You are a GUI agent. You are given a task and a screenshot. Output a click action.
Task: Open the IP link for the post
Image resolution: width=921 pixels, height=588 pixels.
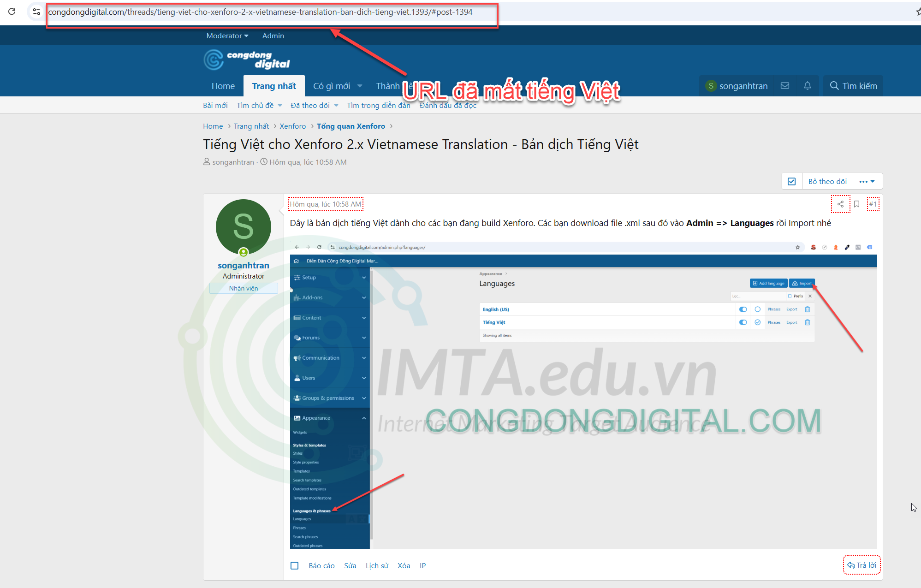pos(423,565)
